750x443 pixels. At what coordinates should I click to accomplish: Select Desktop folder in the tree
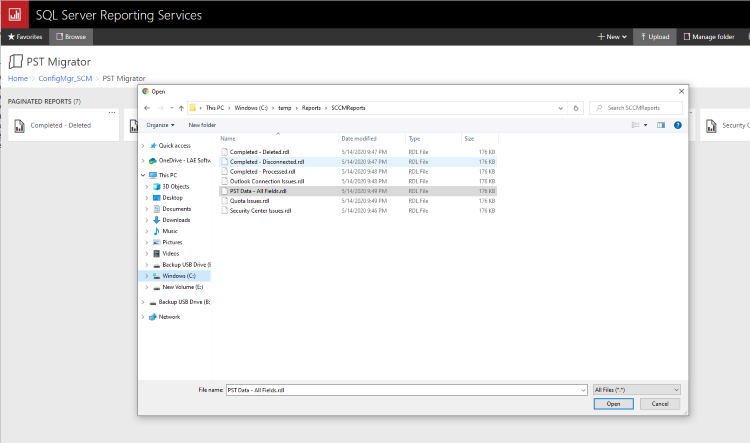[172, 198]
